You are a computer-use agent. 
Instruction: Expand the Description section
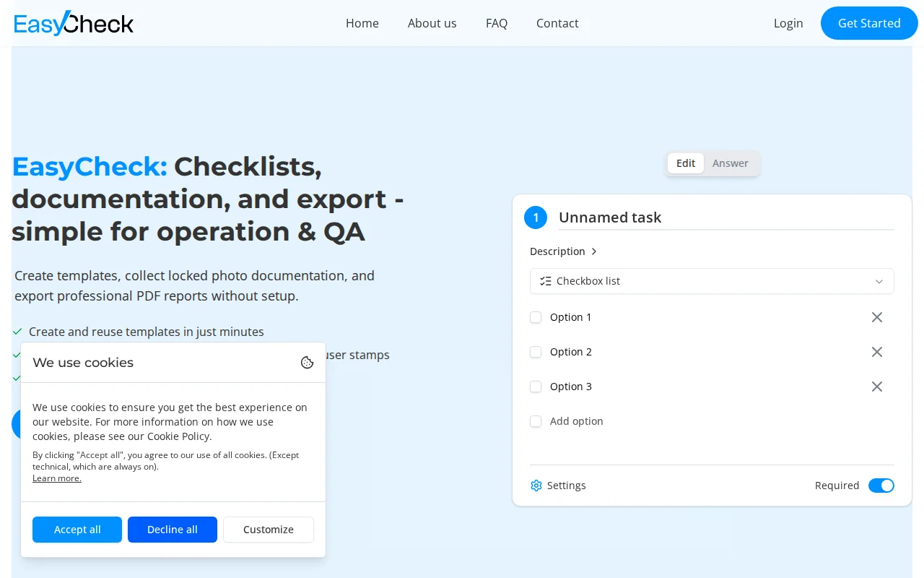tap(564, 251)
